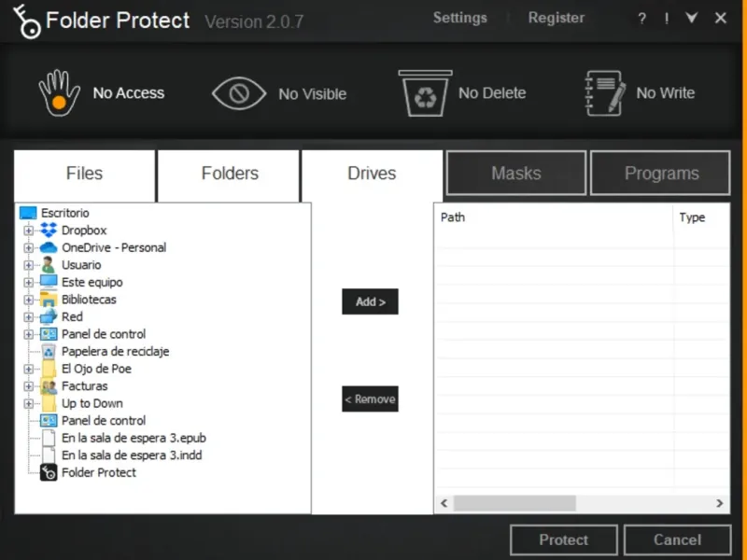Screen dimensions: 747x560
Task: Click the scroll left arrow
Action: 444,503
